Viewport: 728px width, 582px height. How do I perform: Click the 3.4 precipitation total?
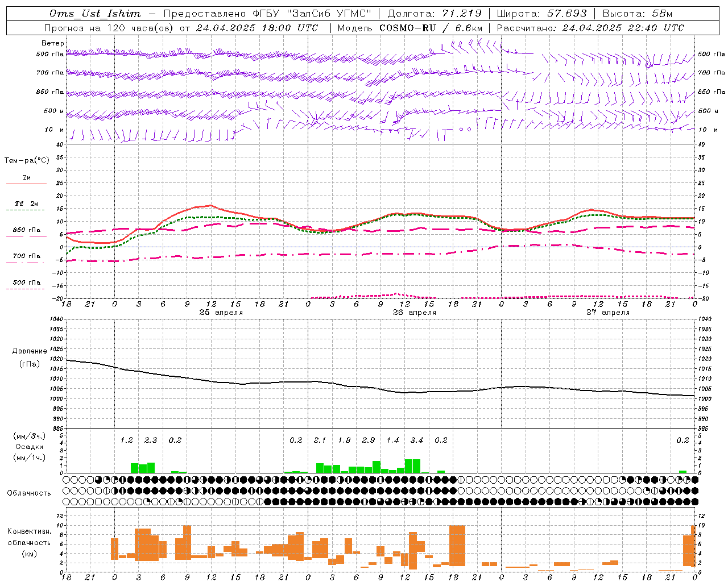click(x=417, y=440)
